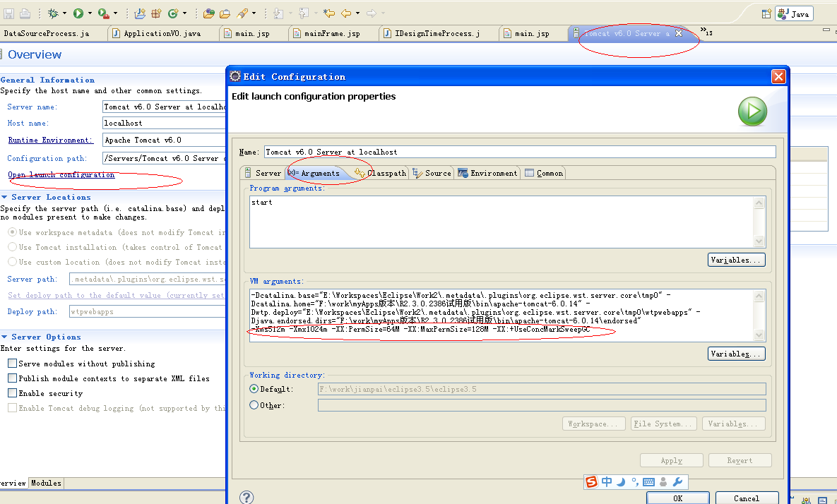Click Variables button under Program arguments

[x=737, y=260]
